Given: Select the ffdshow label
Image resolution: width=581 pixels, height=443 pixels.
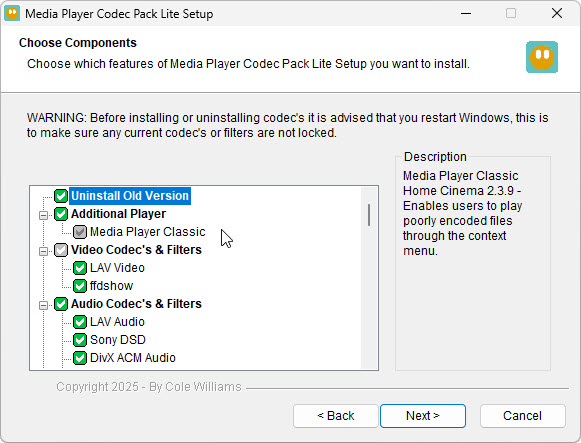Looking at the screenshot, I should coord(111,286).
